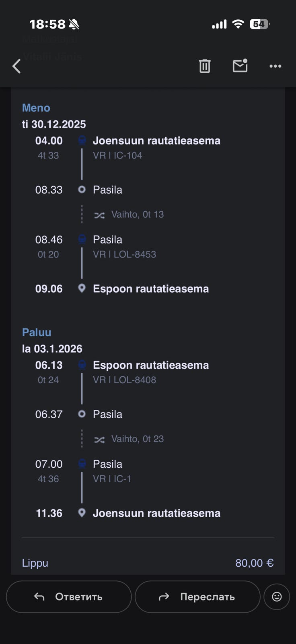Tap the VR | LOL-8453 train label
This screenshot has width=296, height=644.
124,254
